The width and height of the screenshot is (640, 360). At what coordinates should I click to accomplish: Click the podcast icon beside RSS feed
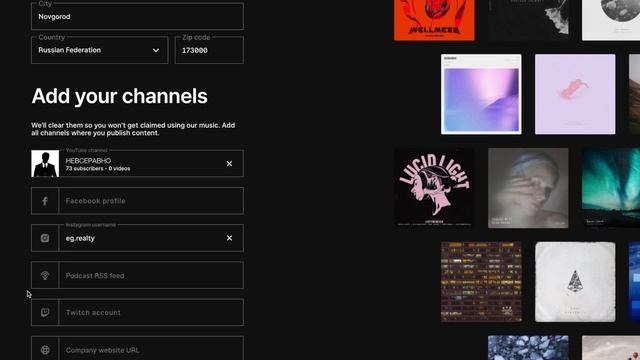pyautogui.click(x=45, y=276)
